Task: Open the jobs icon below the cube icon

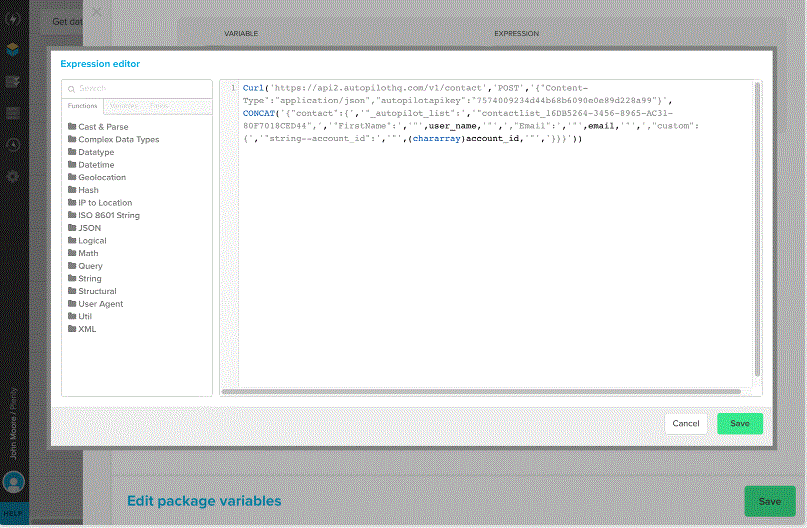Action: coord(12,81)
